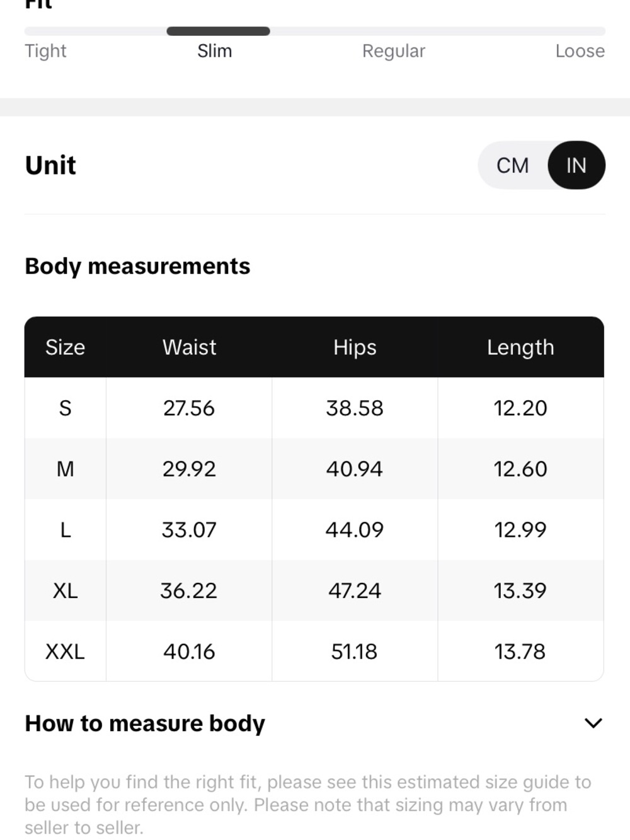The height and width of the screenshot is (840, 630).
Task: Click the Waist column header
Action: (x=189, y=347)
